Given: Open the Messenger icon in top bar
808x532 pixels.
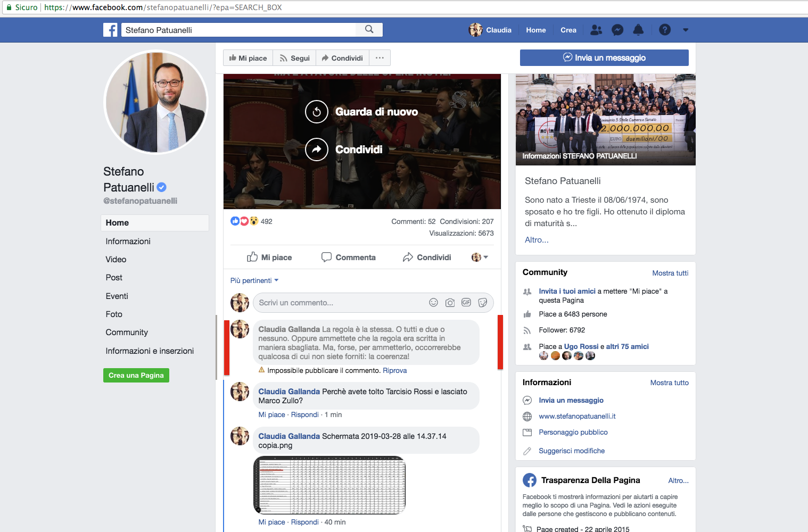Looking at the screenshot, I should click(x=617, y=30).
